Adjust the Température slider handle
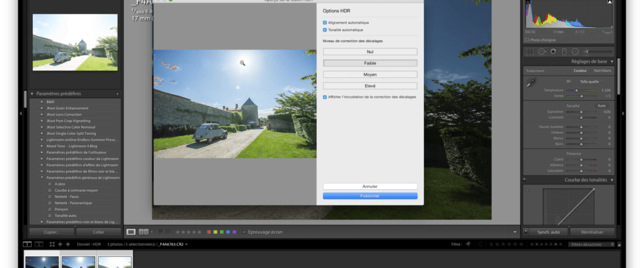 pyautogui.click(x=577, y=90)
